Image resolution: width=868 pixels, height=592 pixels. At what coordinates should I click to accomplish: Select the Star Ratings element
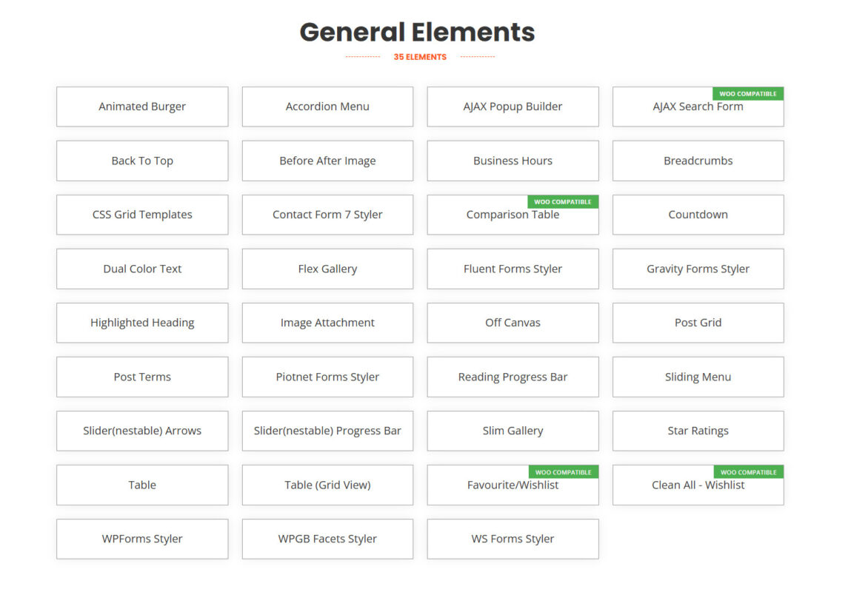point(698,431)
